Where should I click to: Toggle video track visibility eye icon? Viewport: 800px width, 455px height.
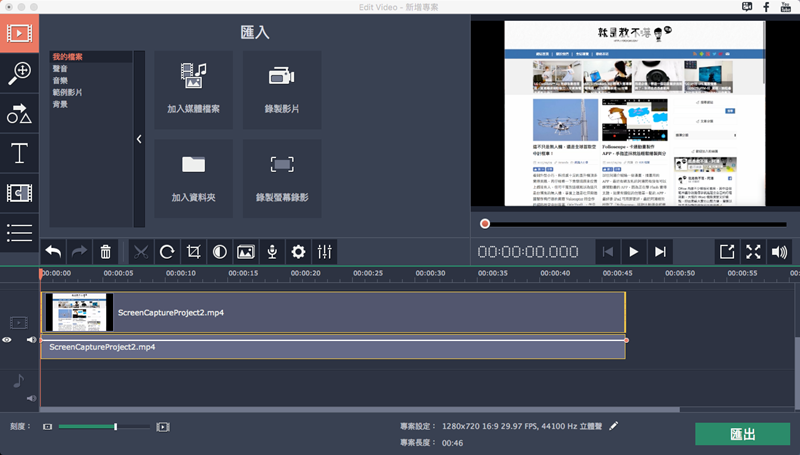click(x=8, y=340)
